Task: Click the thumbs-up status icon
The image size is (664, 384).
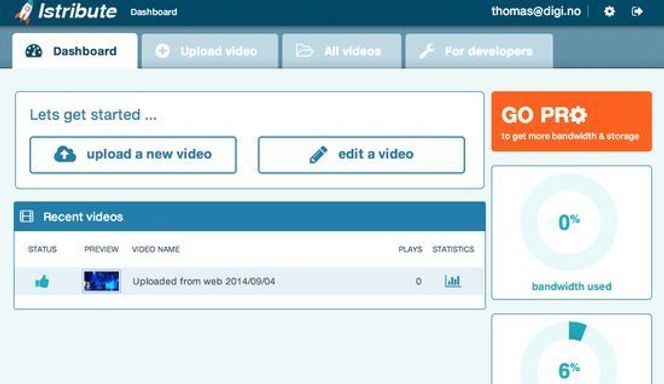Action: [42, 281]
